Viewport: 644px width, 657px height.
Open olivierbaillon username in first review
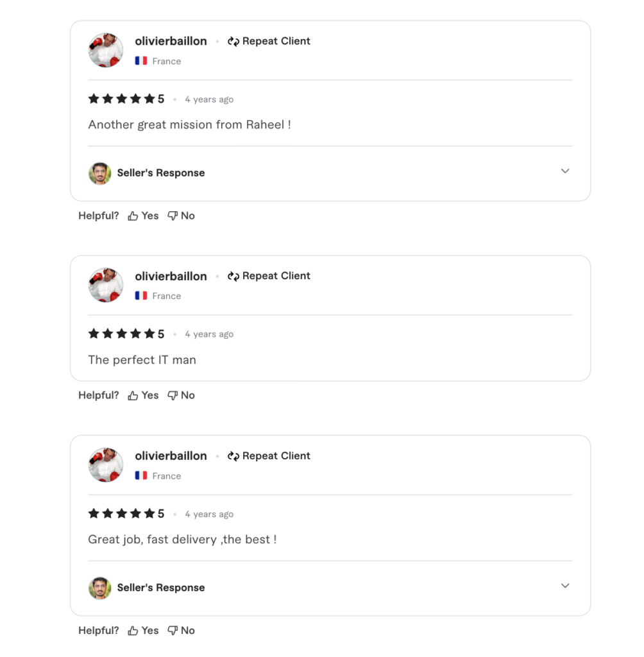click(171, 41)
